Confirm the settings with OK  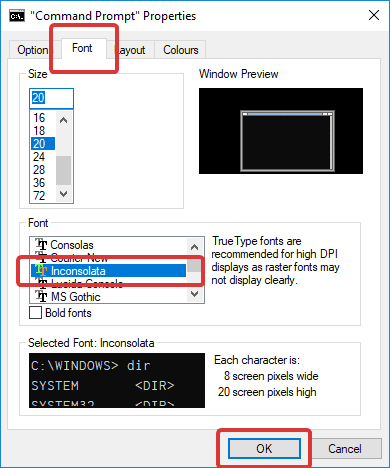pos(264,448)
